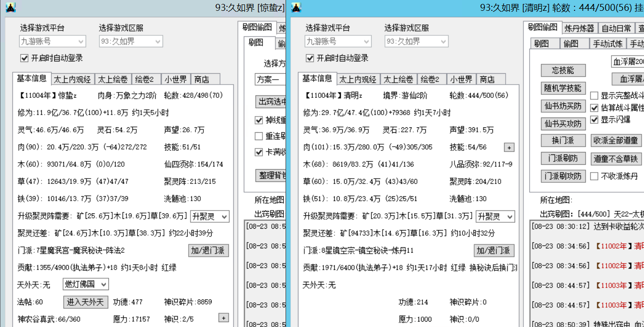Image resolution: width=644 pixels, height=327 pixels.
Task: Click the app icon in the 惊蛰z window title bar
Action: pos(10,7)
